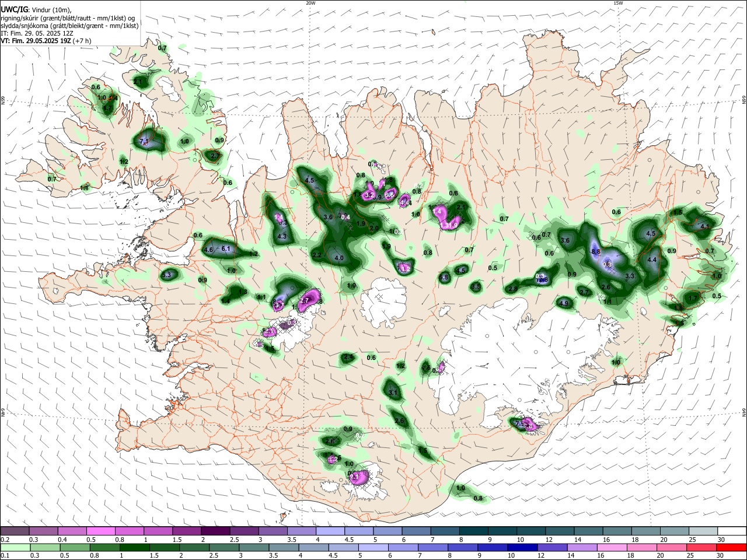This screenshot has width=747, height=560.
Task: Select the royal blue 8 rain legend swatch
Action: coord(463,547)
